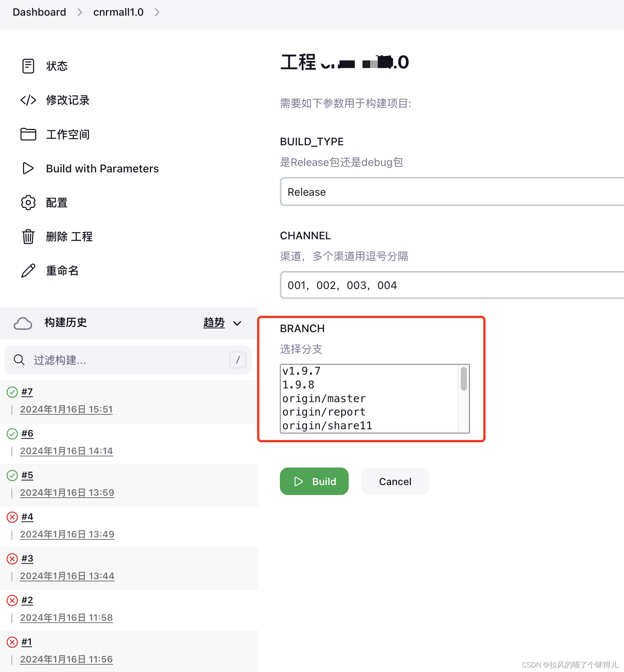624x672 pixels.
Task: Click the success status icon of build #6
Action: (12, 433)
